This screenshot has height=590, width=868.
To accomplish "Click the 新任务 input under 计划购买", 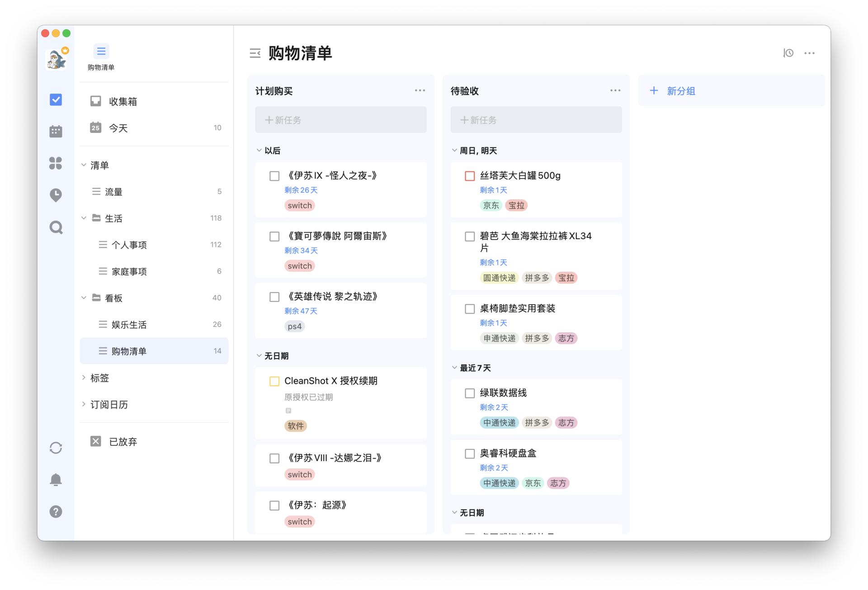I will click(340, 120).
